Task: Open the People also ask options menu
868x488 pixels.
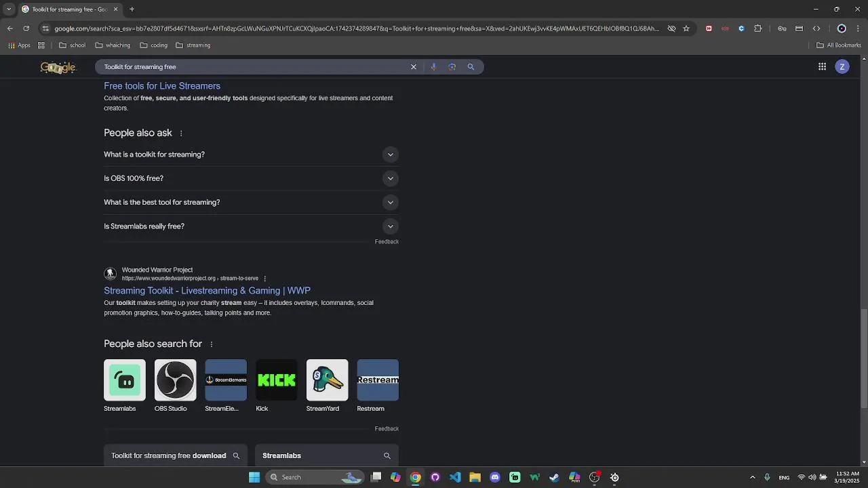Action: 181,134
